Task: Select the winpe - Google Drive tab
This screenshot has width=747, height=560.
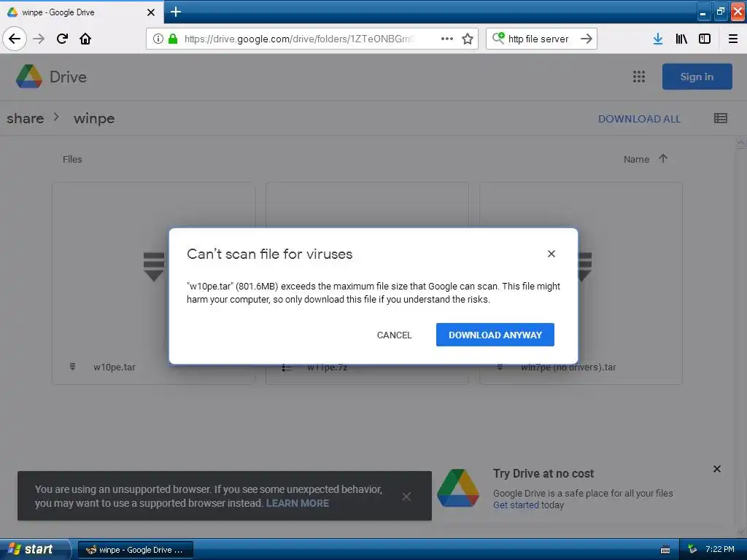Action: coord(82,12)
